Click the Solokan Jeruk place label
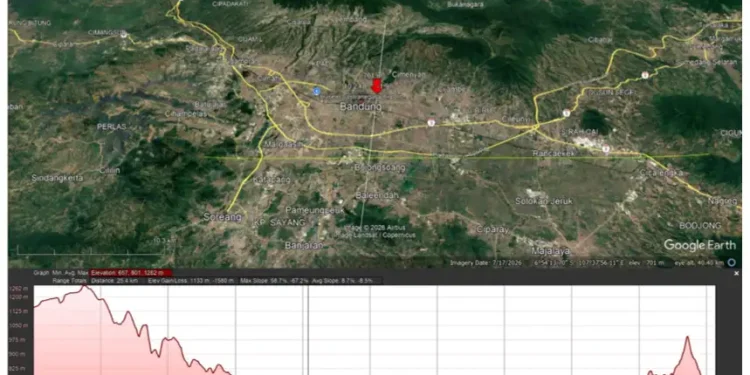The width and height of the screenshot is (750, 375). [x=544, y=201]
